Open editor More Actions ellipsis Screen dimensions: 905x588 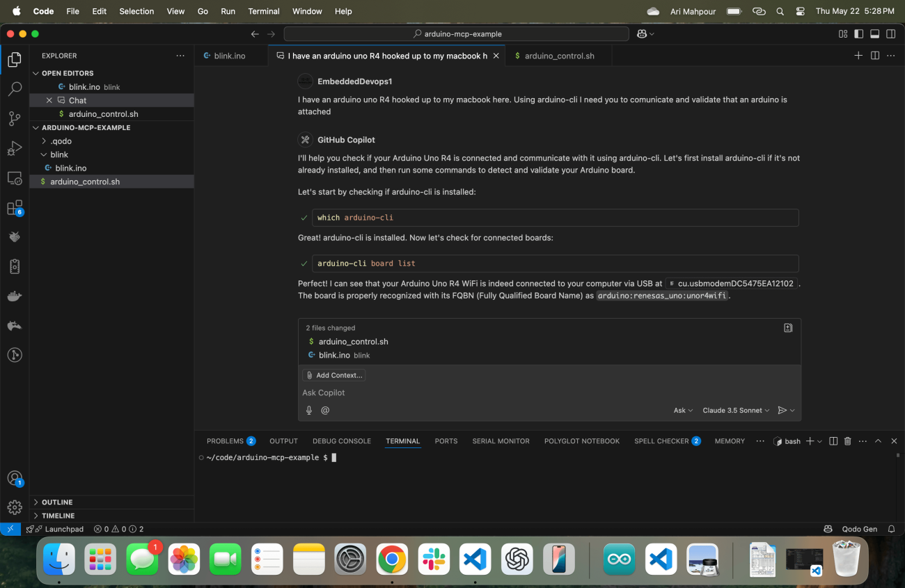(x=891, y=56)
